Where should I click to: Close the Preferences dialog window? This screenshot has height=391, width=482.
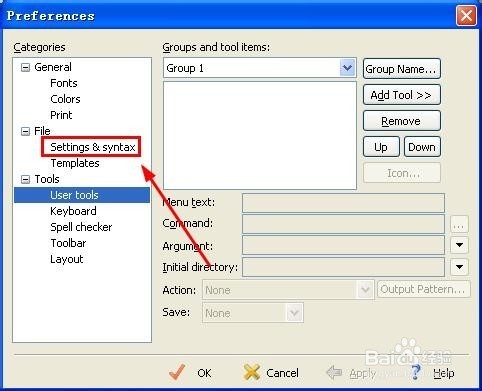tap(466, 16)
